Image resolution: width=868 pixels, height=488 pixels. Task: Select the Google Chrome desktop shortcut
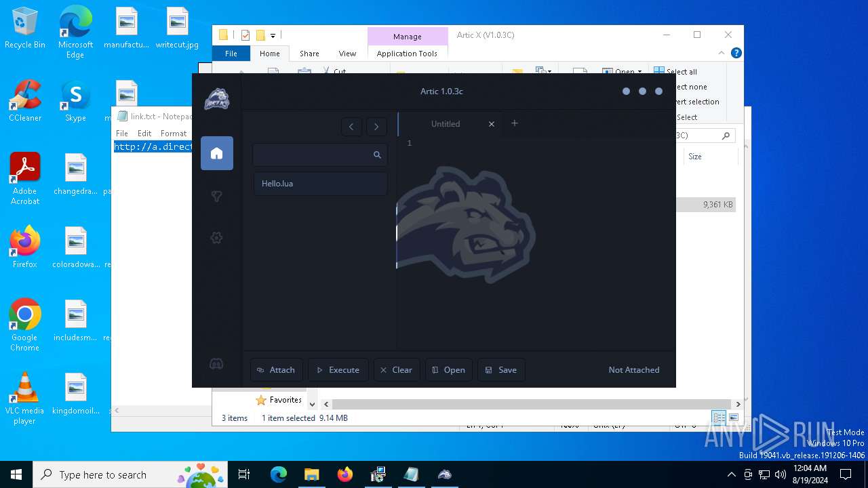pos(25,325)
